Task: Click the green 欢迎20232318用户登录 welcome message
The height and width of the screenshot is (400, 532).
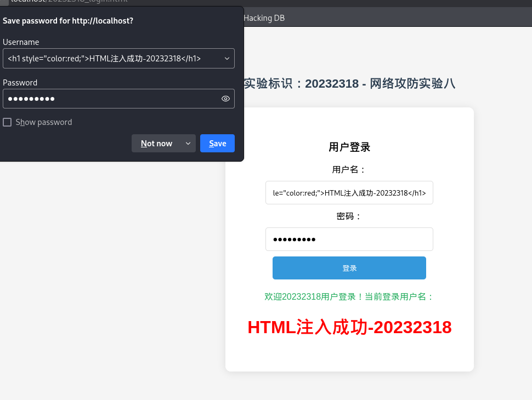Action: [349, 296]
